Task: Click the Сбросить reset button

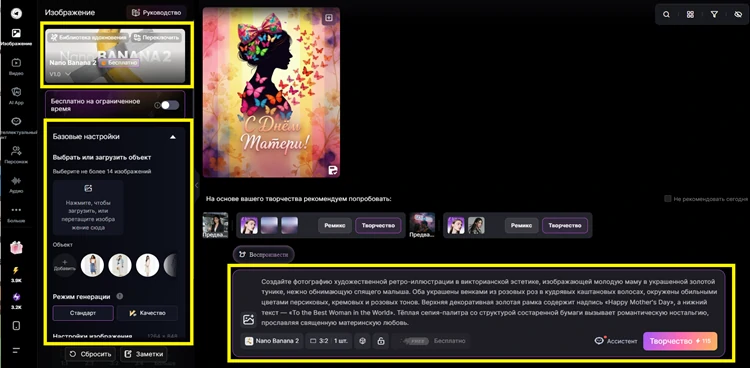Action: (90, 355)
